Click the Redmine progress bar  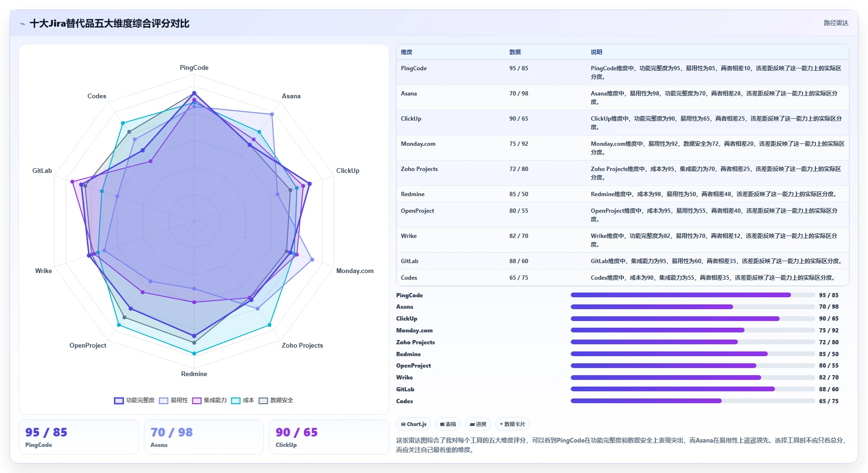coord(693,354)
